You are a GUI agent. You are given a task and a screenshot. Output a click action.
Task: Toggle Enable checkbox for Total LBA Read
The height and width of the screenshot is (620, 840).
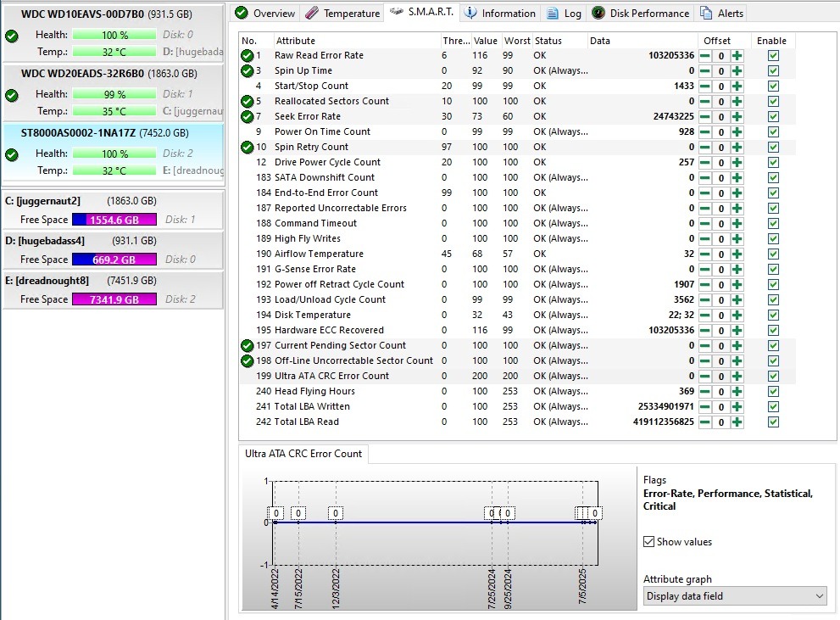(x=773, y=422)
